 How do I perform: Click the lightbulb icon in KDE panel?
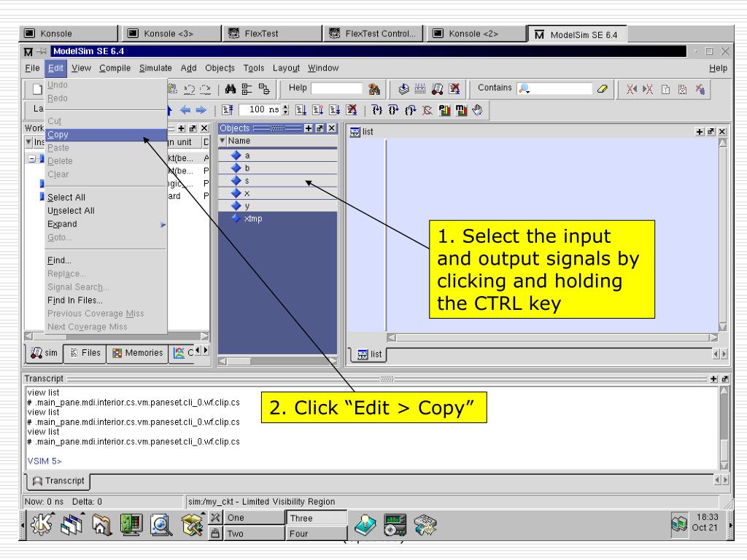[x=366, y=524]
